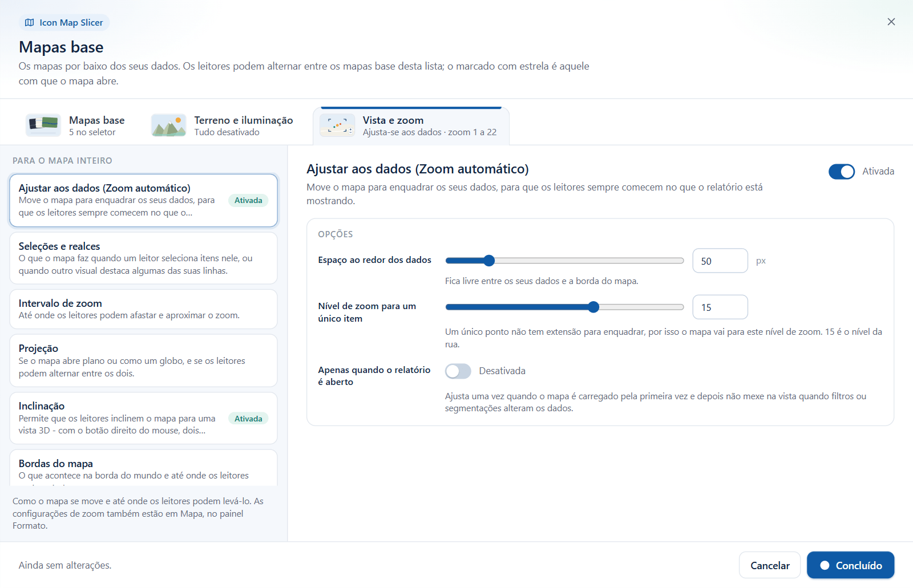Open the Mapas base tab
Screen dimensions: 913x588
pos(75,126)
